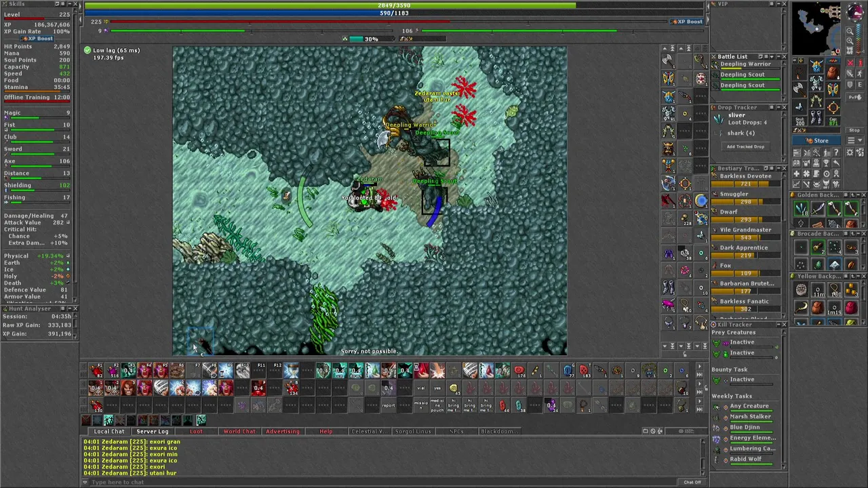Open the NPCs chat tab
Image resolution: width=868 pixels, height=488 pixels.
coord(456,431)
